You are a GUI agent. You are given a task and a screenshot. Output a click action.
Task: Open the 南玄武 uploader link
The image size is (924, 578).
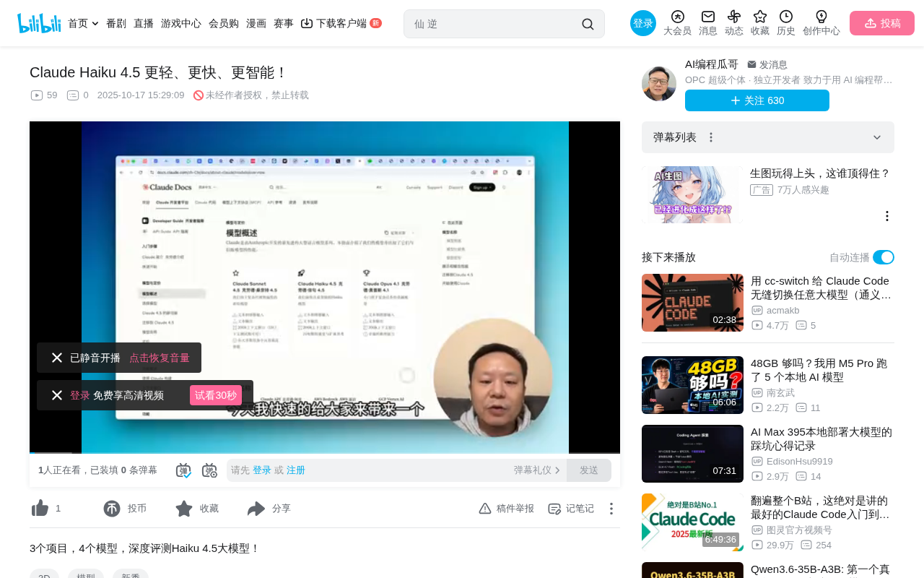(780, 392)
